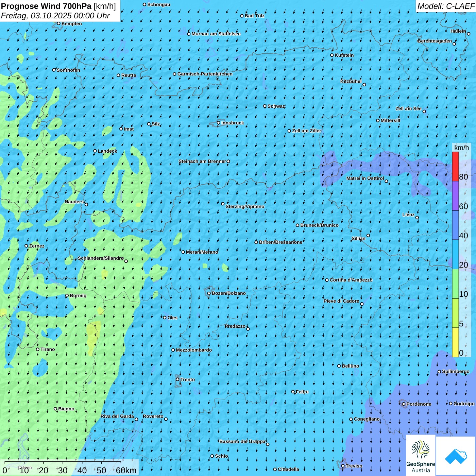Click the '60km' scale bar label
The image size is (476, 476).
tap(126, 470)
